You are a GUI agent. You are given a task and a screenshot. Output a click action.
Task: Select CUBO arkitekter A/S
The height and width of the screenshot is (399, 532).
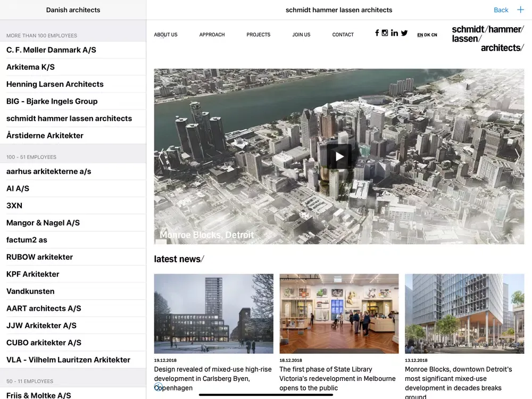[73, 343]
